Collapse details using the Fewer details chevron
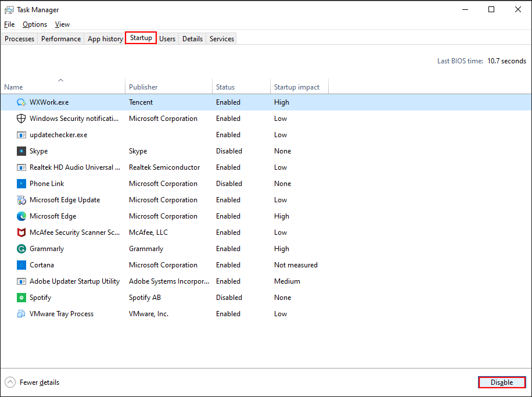532x397 pixels. pos(9,382)
